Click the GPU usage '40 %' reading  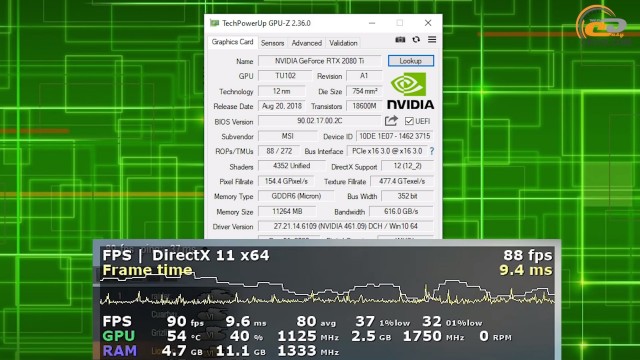[x=246, y=336]
